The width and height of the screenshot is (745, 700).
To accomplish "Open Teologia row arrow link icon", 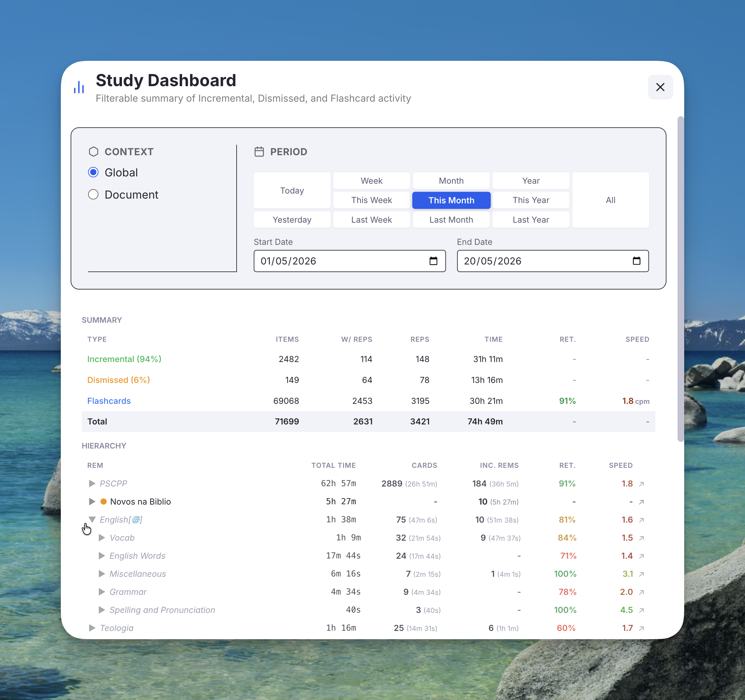I will (x=641, y=628).
